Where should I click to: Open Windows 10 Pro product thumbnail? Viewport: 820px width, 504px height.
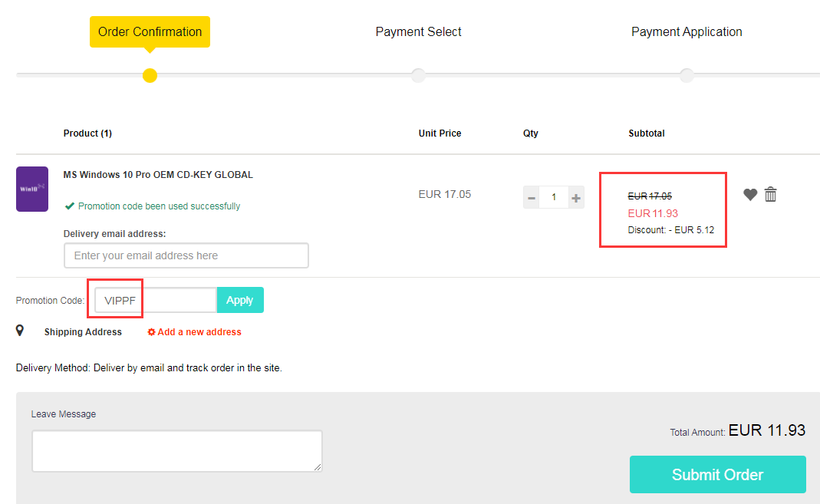click(32, 189)
